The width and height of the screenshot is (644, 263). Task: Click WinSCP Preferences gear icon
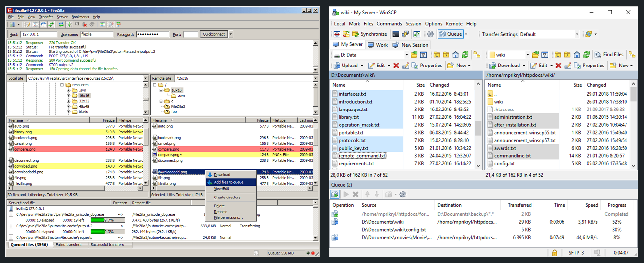(430, 34)
